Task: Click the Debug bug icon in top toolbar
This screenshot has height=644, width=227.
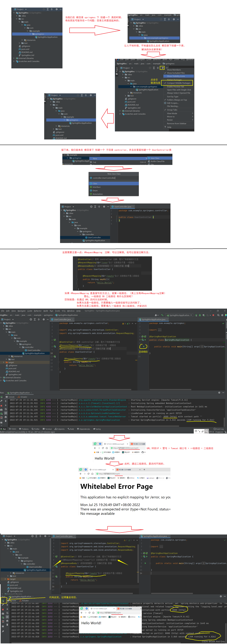Action: coord(200,315)
